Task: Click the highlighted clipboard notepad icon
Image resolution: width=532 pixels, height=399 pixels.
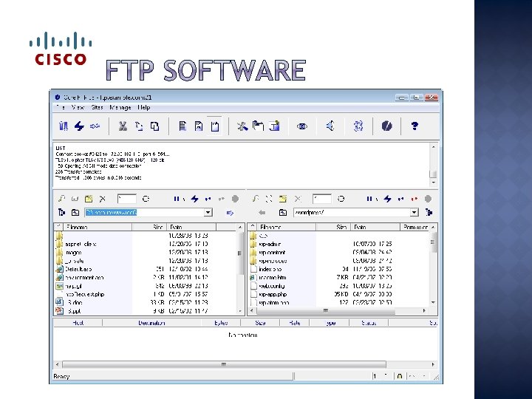Action: [x=215, y=126]
